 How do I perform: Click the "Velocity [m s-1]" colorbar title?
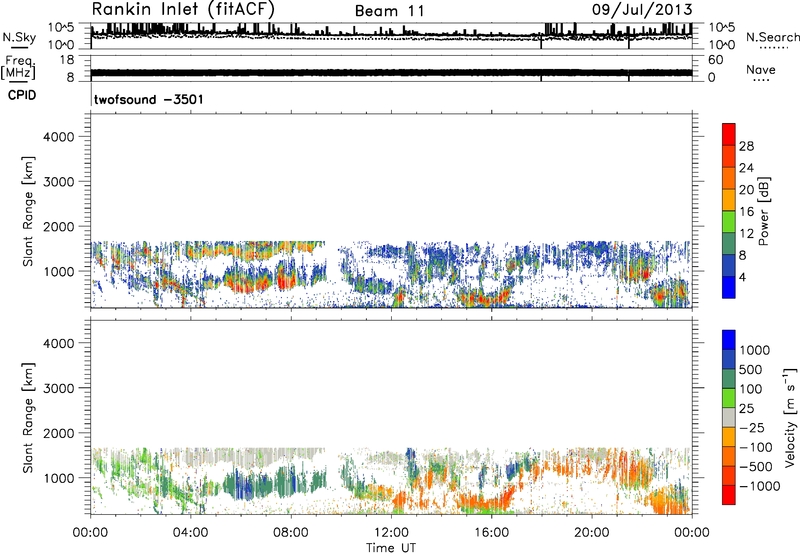pyautogui.click(x=789, y=417)
